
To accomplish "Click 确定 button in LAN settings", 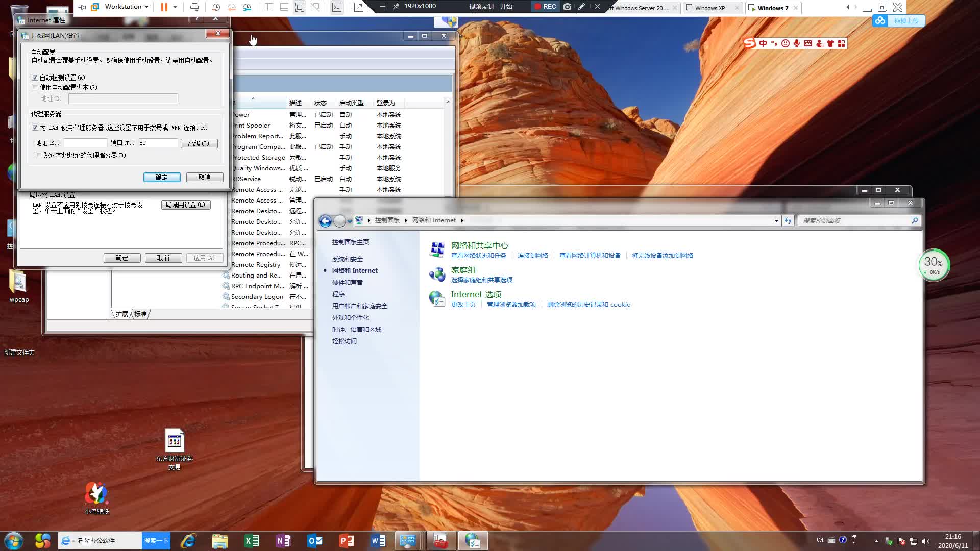I will click(161, 177).
